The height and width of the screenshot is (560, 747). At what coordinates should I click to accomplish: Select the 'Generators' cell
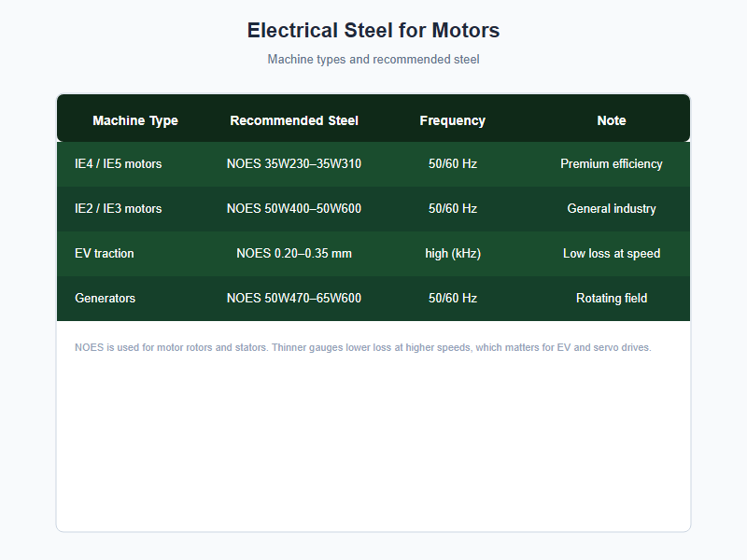pos(105,298)
